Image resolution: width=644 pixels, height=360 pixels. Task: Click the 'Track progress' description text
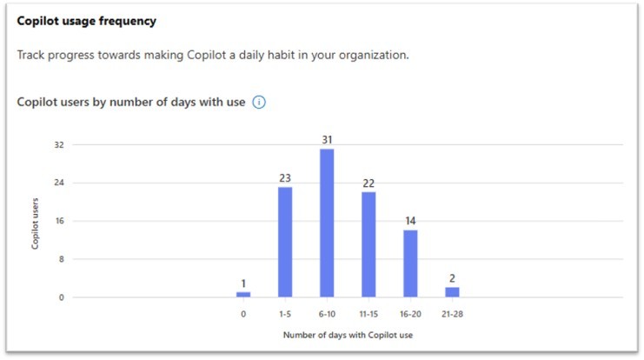tap(213, 55)
